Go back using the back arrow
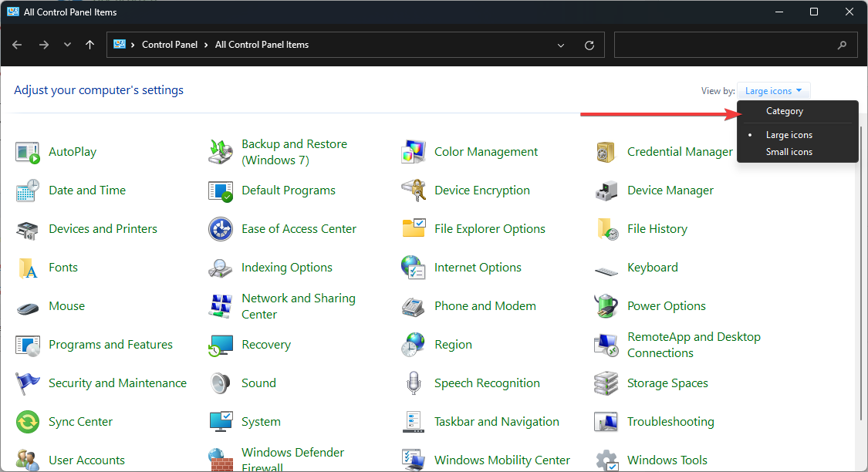Screen dimensions: 868x472 coord(17,45)
